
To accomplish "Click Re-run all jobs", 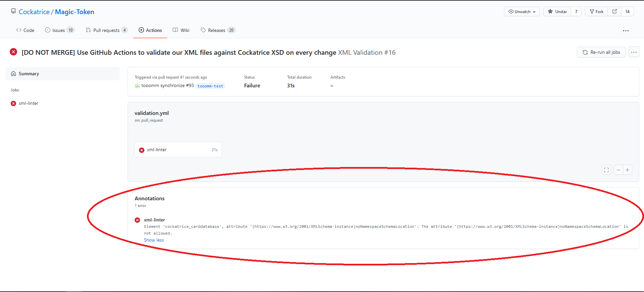I will (601, 52).
